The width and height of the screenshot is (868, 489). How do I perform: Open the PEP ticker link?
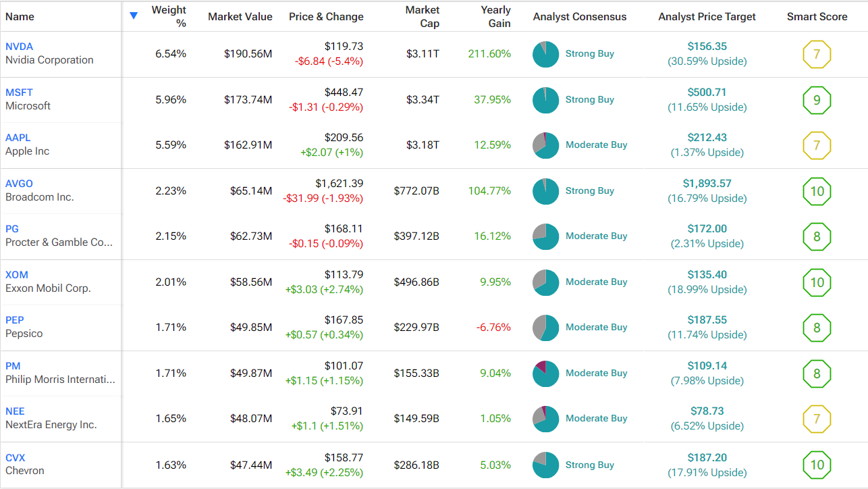pyautogui.click(x=15, y=320)
